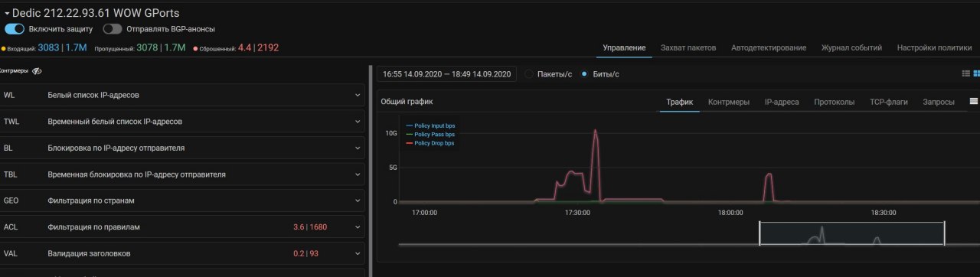Click the Входящий 3083 counter value
The height and width of the screenshot is (277, 980).
tap(48, 47)
